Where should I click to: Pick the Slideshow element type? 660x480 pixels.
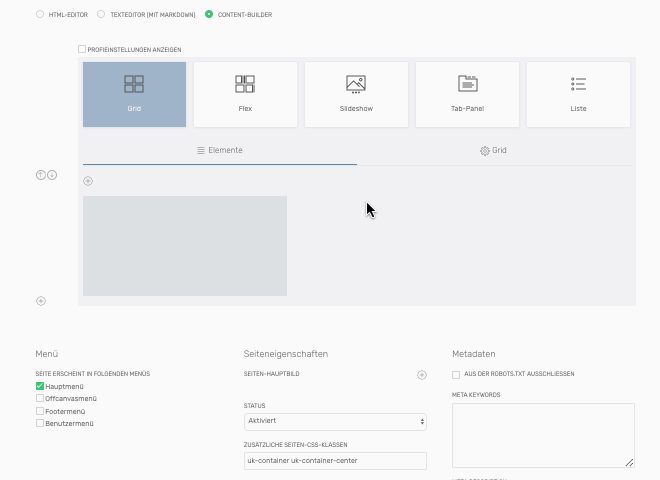pyautogui.click(x=356, y=94)
